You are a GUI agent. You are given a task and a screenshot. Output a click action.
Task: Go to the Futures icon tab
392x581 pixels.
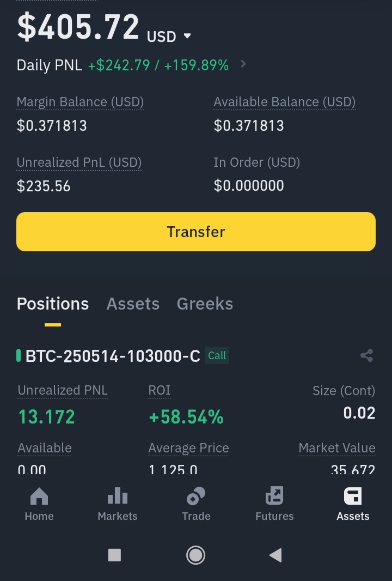[x=274, y=496]
